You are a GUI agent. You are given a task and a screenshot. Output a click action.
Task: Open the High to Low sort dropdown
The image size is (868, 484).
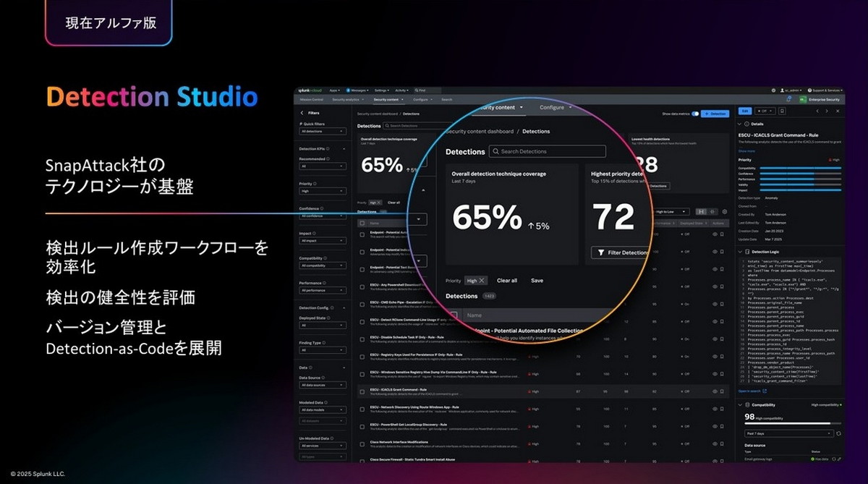tap(671, 211)
